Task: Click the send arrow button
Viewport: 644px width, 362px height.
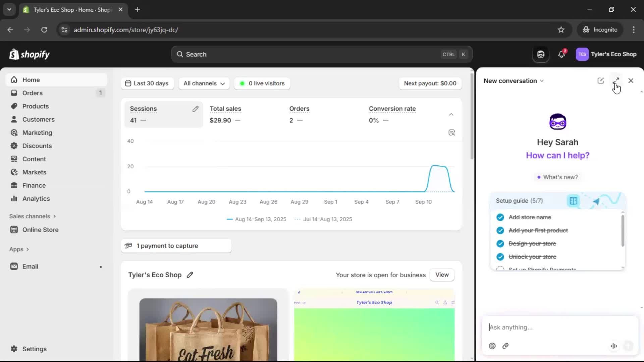Action: (x=628, y=346)
